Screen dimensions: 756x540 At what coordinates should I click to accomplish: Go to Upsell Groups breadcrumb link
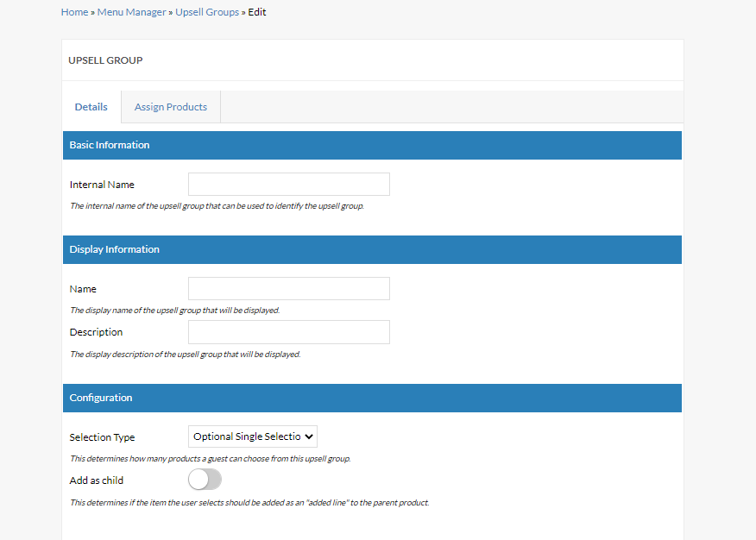point(206,11)
